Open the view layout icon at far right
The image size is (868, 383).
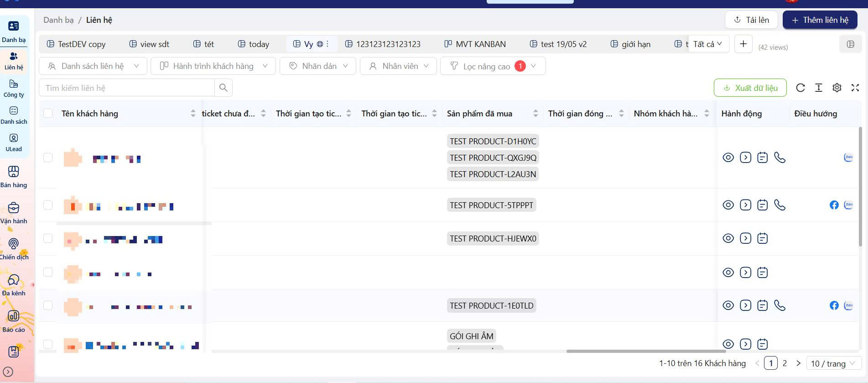(x=851, y=44)
